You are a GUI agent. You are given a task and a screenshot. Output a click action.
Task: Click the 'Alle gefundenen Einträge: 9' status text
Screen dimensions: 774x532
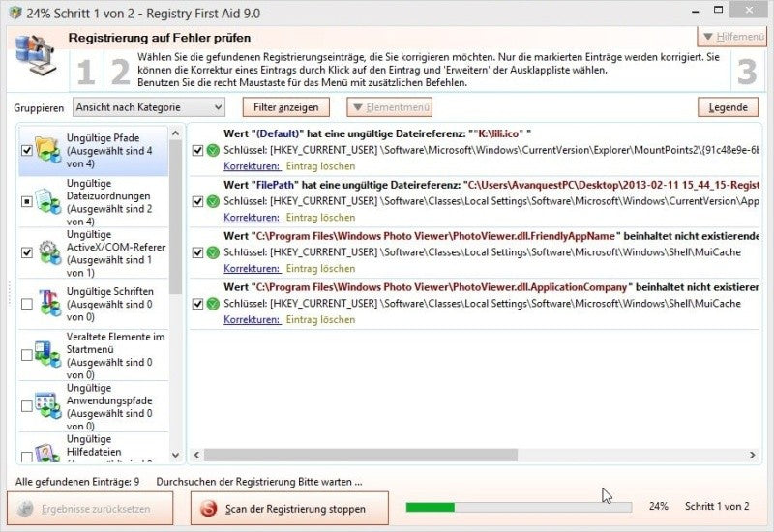(77, 482)
